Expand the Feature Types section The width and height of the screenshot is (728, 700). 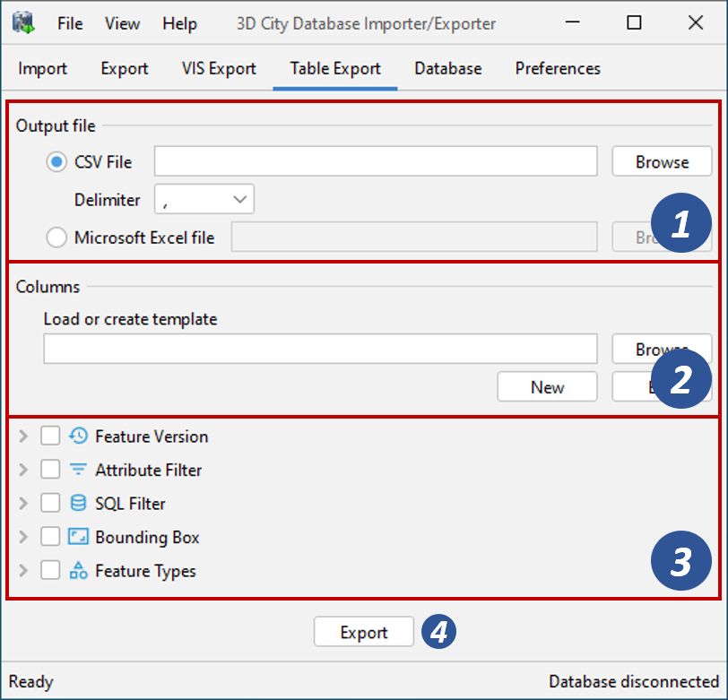23,570
